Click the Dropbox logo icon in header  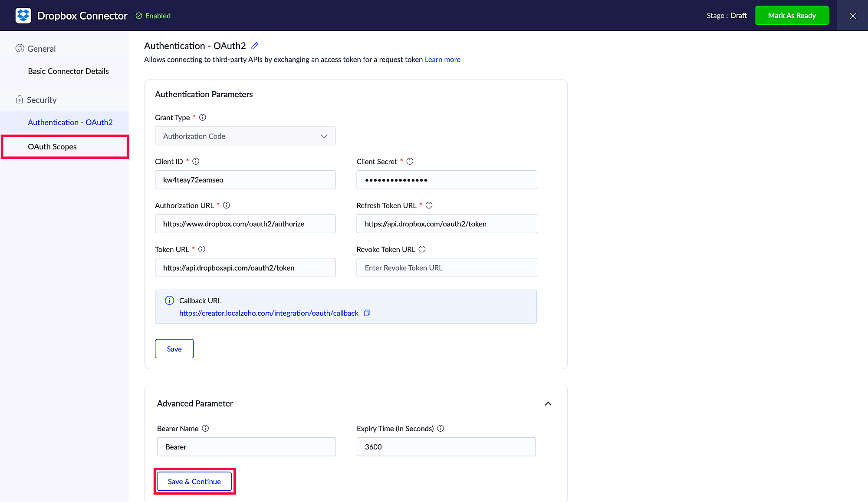click(x=23, y=16)
